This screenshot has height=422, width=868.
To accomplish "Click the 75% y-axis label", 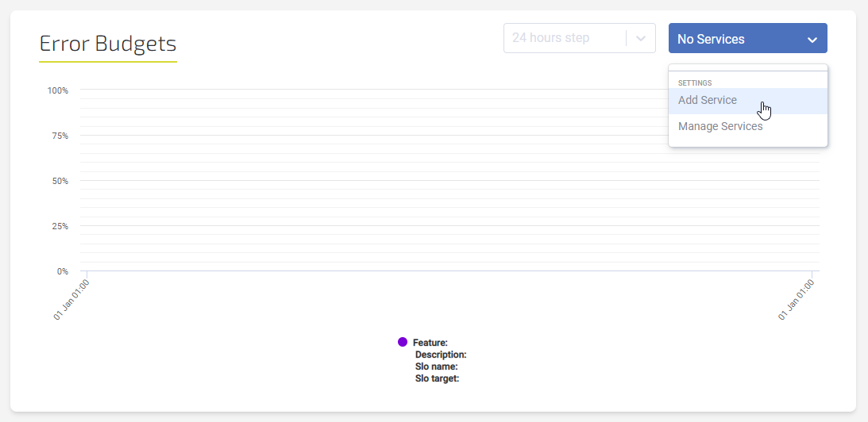I will (60, 136).
